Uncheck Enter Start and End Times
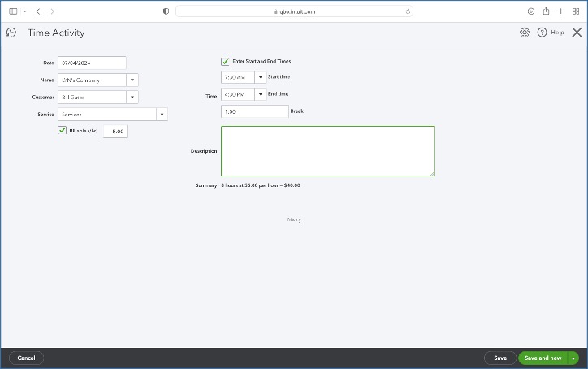588x369 pixels. [225, 61]
